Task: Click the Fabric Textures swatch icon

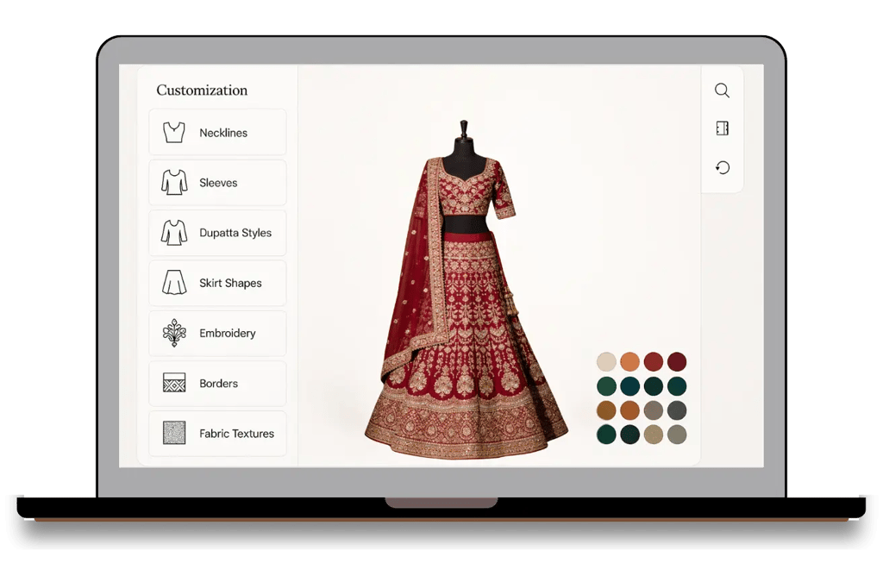Action: pos(172,433)
